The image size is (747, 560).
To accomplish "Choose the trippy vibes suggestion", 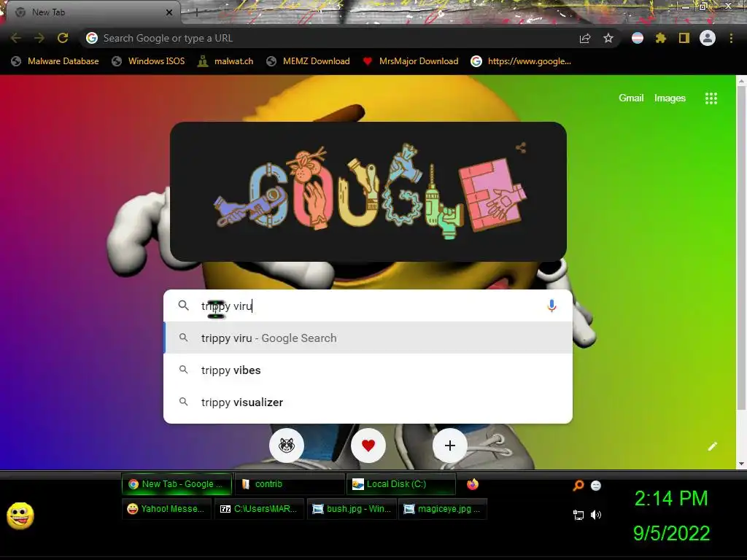I will click(x=368, y=370).
